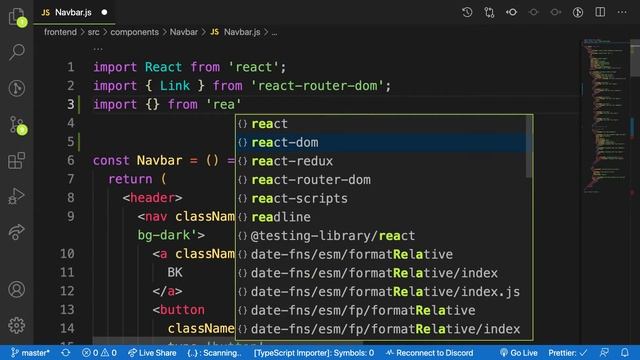This screenshot has height=360, width=640.
Task: Select react suggestion in autocomplete list
Action: tap(381, 124)
